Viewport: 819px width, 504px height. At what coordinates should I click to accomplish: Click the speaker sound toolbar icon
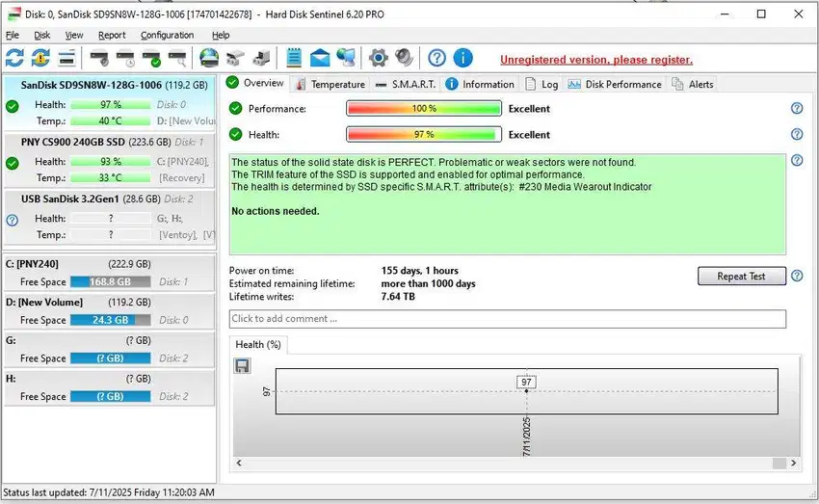click(x=404, y=58)
